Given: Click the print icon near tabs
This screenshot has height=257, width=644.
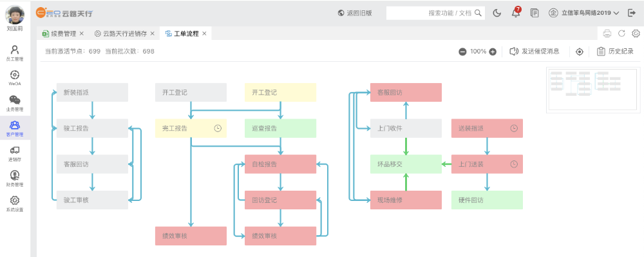Looking at the screenshot, I should point(607,33).
